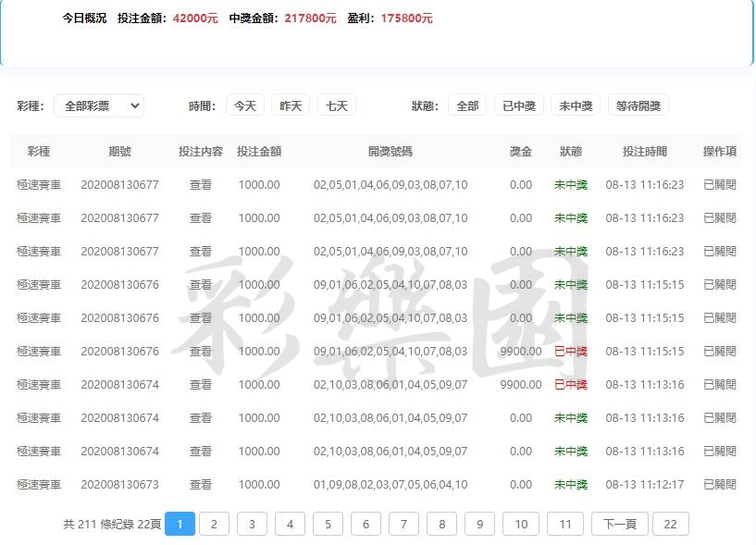Select 未中獎 status in 202008130673 row
This screenshot has height=545, width=756.
tap(571, 484)
